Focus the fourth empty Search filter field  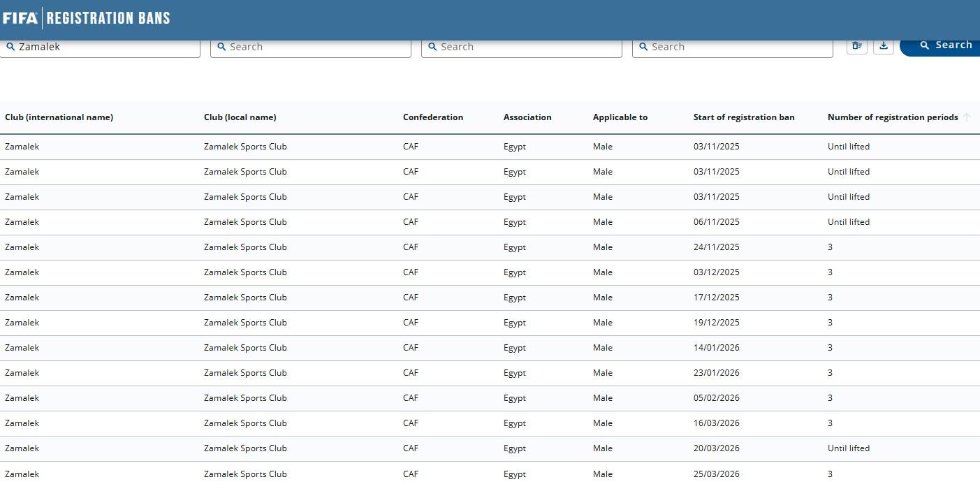[733, 47]
